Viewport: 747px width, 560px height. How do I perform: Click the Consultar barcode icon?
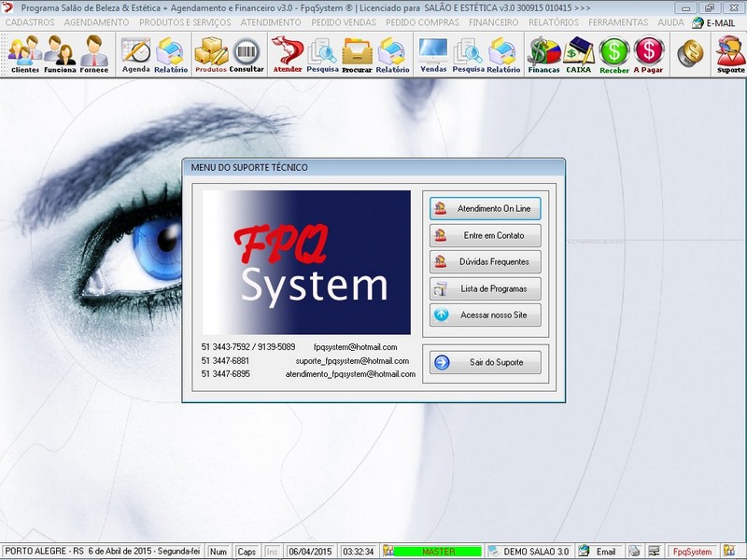(x=247, y=54)
